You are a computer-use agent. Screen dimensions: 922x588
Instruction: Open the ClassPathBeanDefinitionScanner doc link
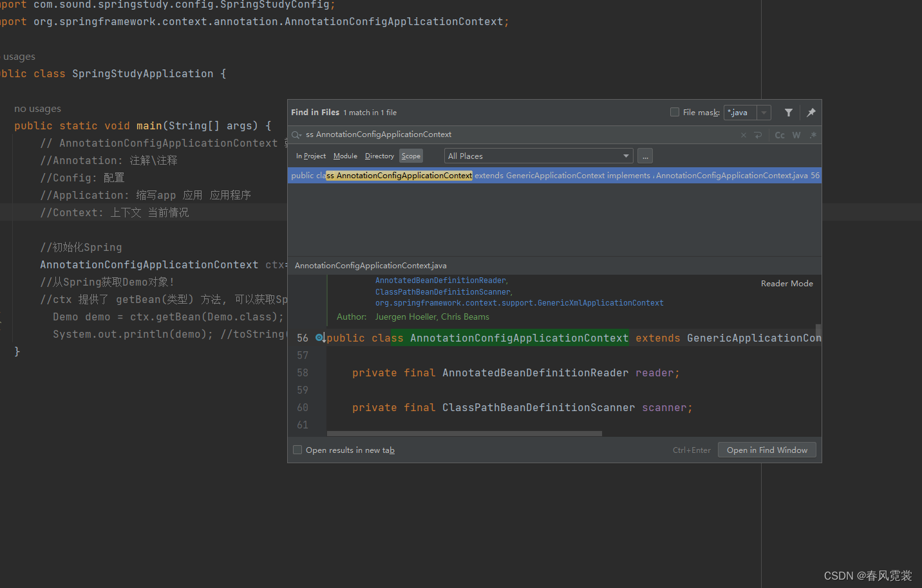(443, 292)
